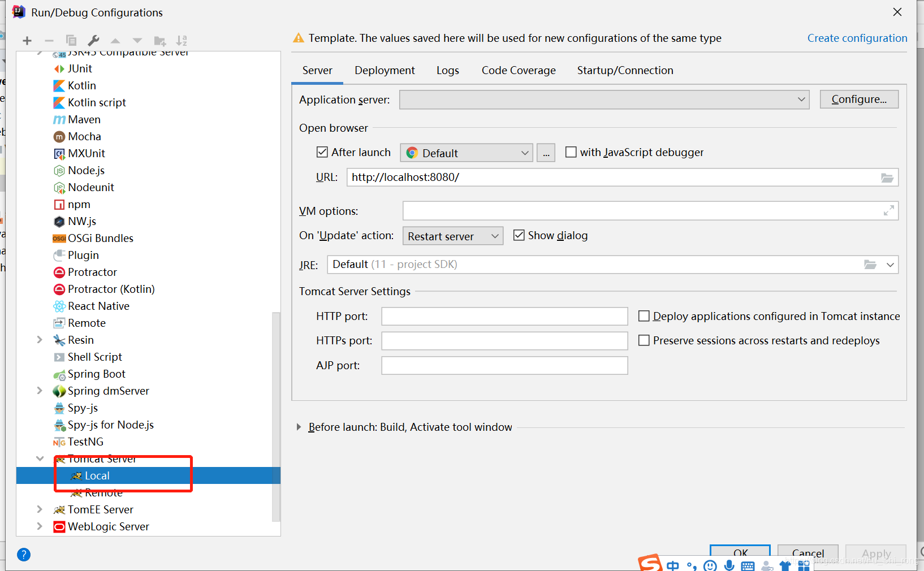Click the microphone icon in IME bar
The height and width of the screenshot is (571, 924).
pos(729,565)
